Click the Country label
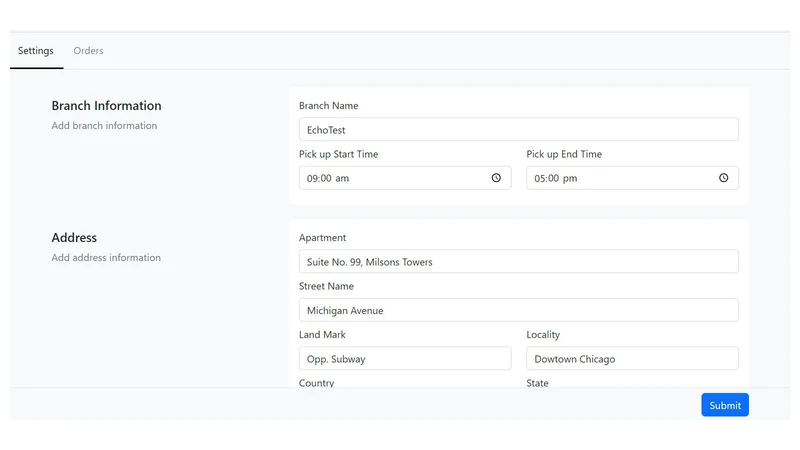 pos(316,383)
